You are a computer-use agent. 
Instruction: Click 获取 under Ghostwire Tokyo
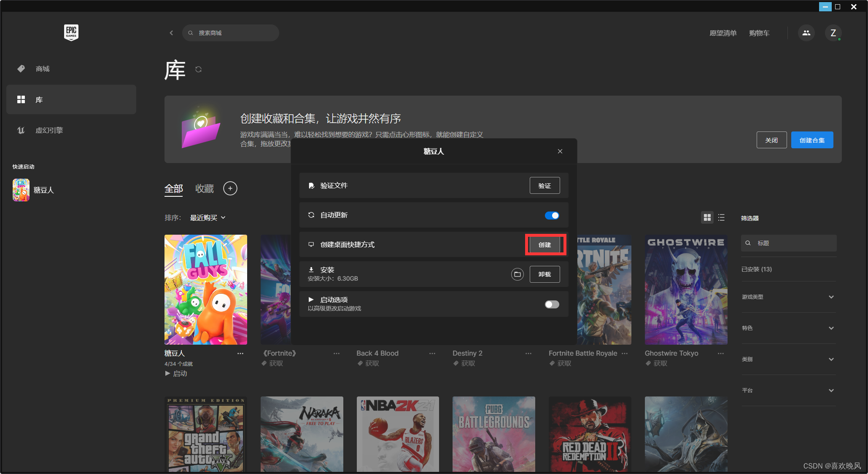coord(656,364)
